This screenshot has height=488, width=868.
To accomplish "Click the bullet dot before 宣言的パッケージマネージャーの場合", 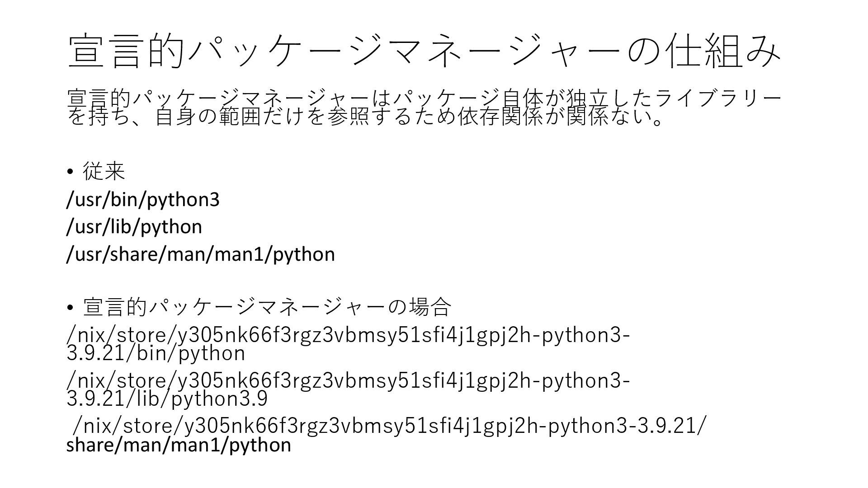I will pyautogui.click(x=70, y=308).
